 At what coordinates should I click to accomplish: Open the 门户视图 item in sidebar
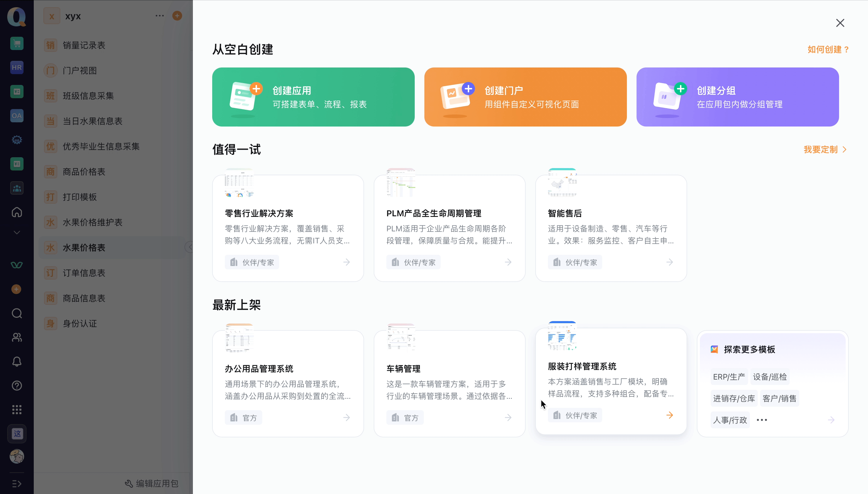click(x=112, y=70)
